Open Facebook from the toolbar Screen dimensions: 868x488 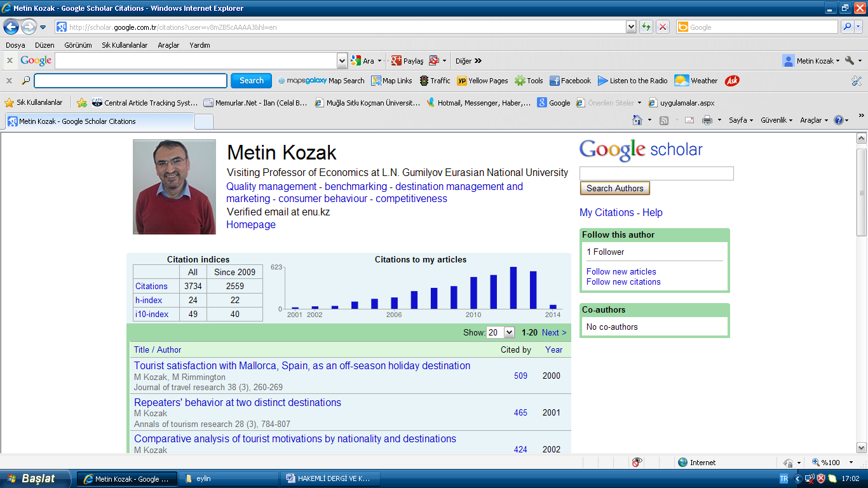pyautogui.click(x=570, y=81)
